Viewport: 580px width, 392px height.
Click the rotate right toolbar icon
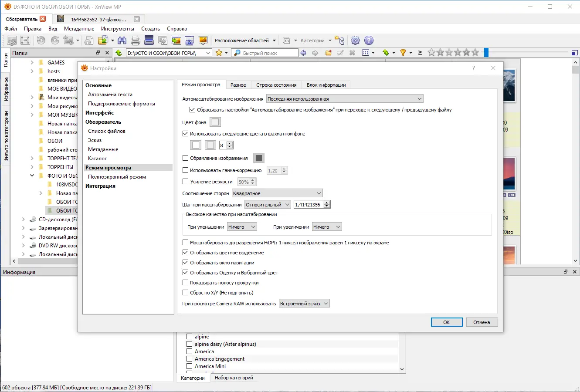55,41
